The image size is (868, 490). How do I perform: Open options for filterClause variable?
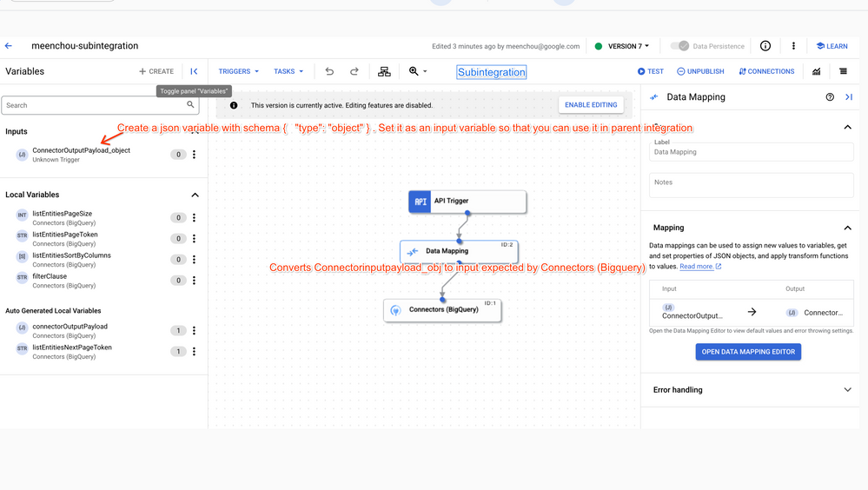click(x=194, y=280)
